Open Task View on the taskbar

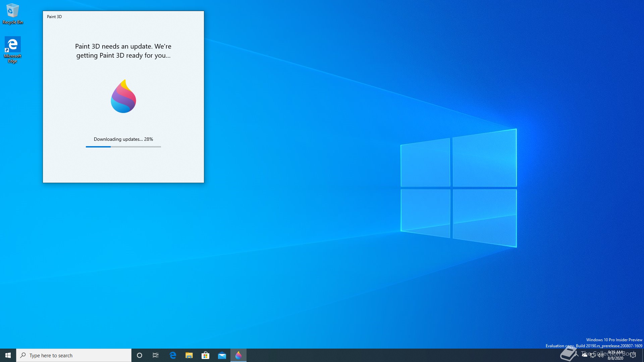click(156, 355)
